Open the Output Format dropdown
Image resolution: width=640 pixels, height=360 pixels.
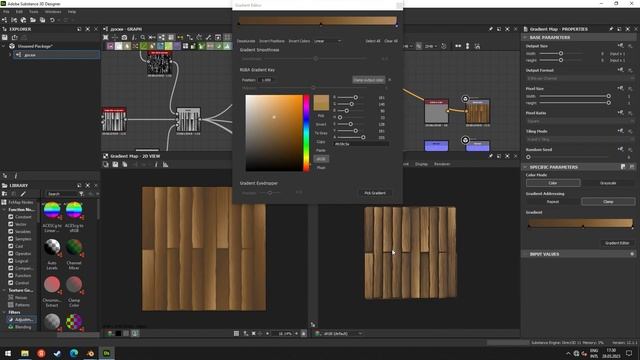(x=580, y=78)
